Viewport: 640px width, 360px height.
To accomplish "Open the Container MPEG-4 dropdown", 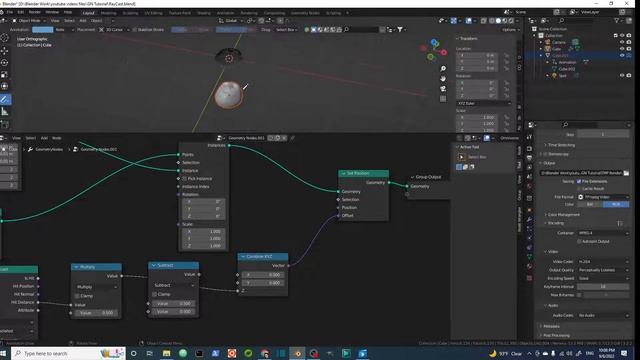I will (x=603, y=233).
